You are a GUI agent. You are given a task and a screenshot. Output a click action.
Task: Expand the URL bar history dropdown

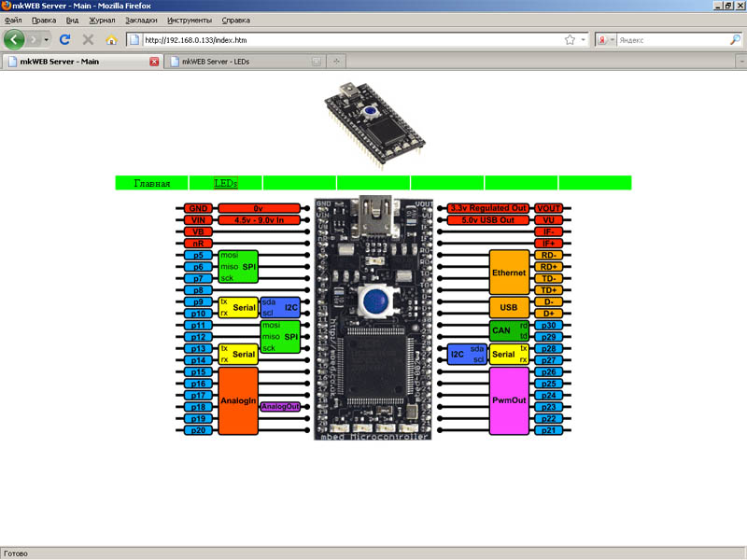click(584, 40)
